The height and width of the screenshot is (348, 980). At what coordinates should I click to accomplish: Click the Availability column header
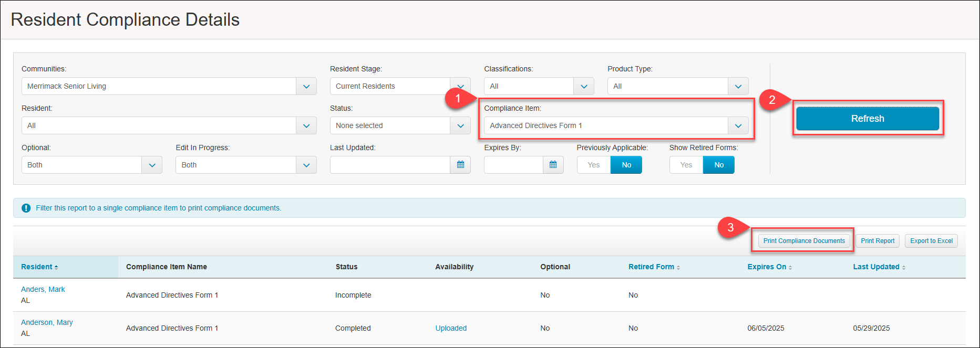pyautogui.click(x=455, y=267)
